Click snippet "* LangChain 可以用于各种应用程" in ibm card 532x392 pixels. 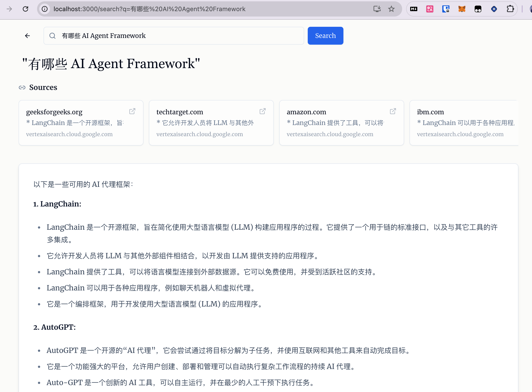[x=466, y=123]
